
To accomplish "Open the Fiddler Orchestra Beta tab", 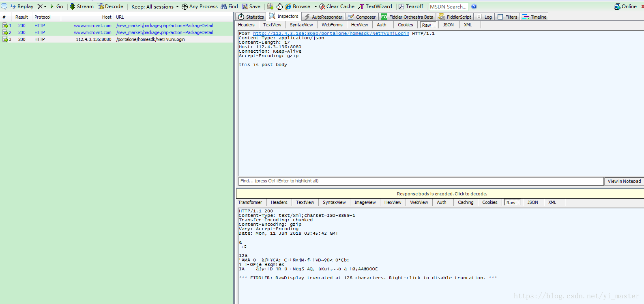I will click(407, 17).
